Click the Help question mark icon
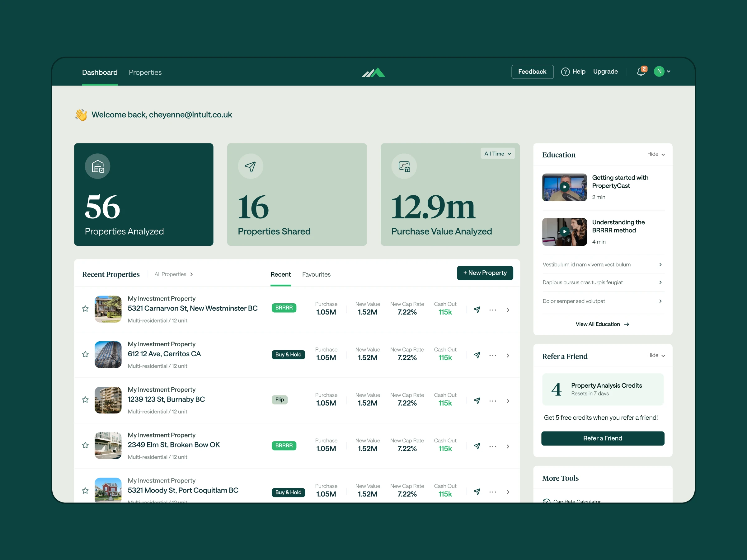This screenshot has height=560, width=747. (565, 72)
